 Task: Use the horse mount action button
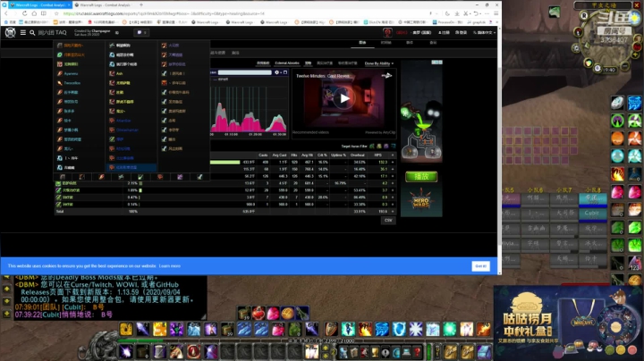tap(176, 352)
